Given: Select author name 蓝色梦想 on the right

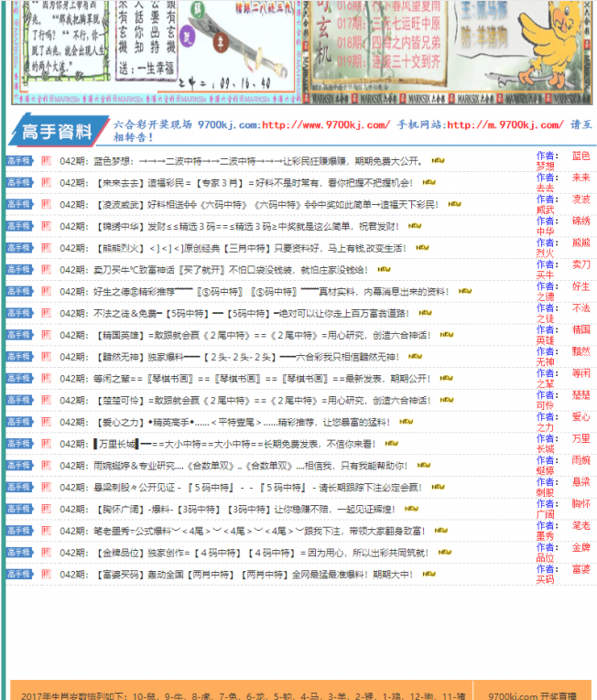Looking at the screenshot, I should tap(563, 161).
